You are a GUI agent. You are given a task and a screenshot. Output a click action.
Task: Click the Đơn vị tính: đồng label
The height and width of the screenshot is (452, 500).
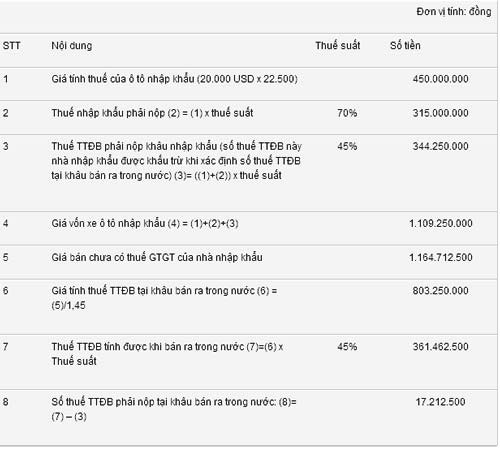click(x=454, y=12)
